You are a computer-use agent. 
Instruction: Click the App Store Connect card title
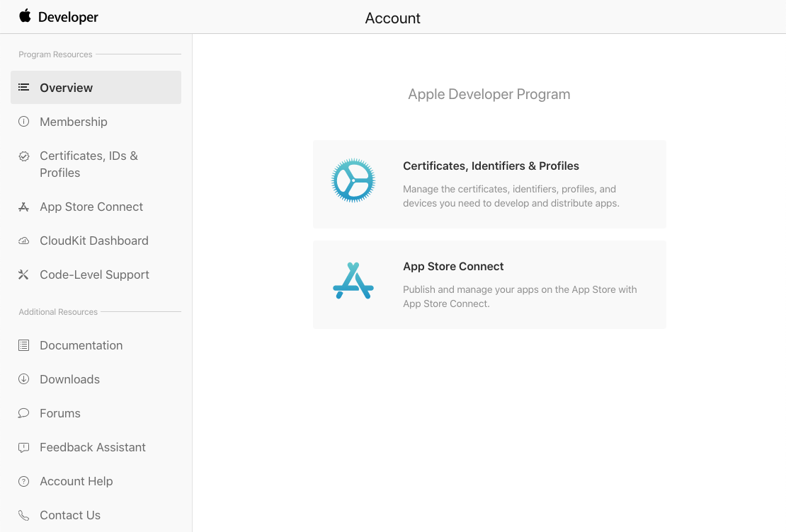click(x=453, y=267)
